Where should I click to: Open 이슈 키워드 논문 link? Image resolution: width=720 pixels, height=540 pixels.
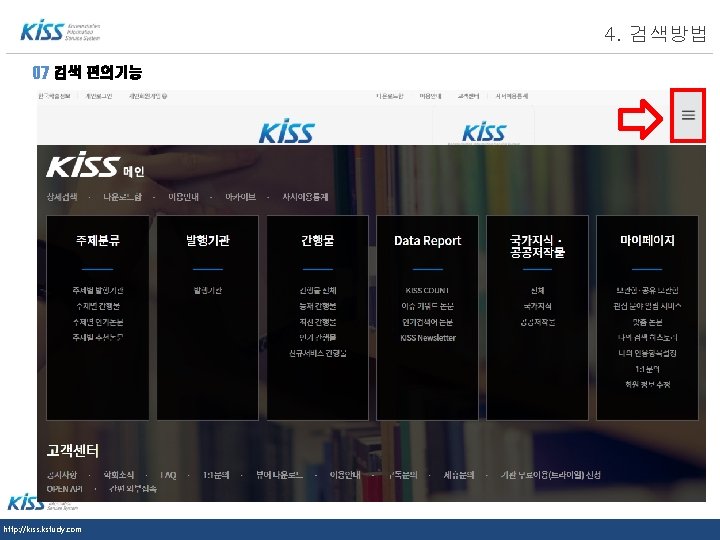tap(428, 306)
